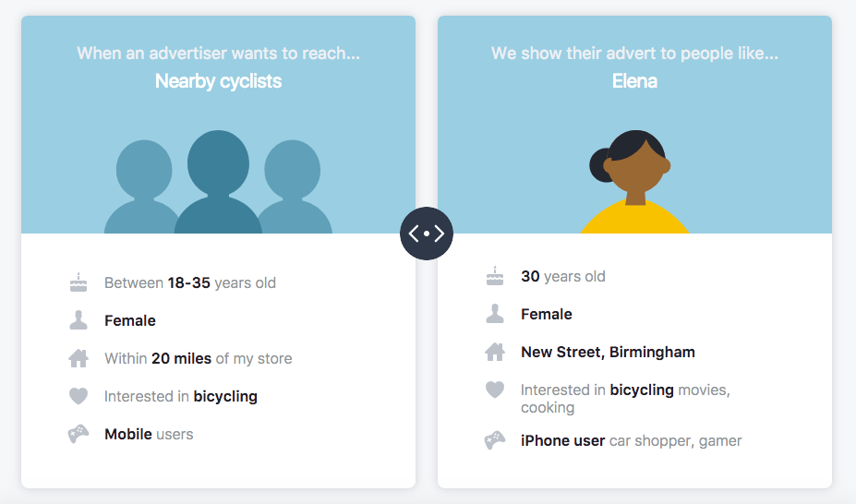The image size is (856, 504).
Task: Click the New Street, Birmingham text
Action: (x=608, y=352)
